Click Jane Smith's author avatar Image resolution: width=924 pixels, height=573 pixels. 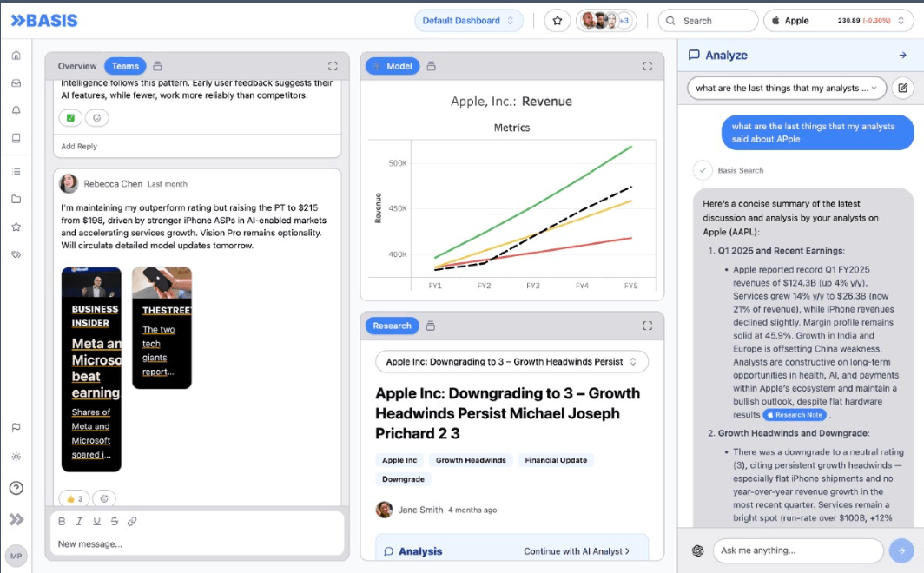[384, 510]
